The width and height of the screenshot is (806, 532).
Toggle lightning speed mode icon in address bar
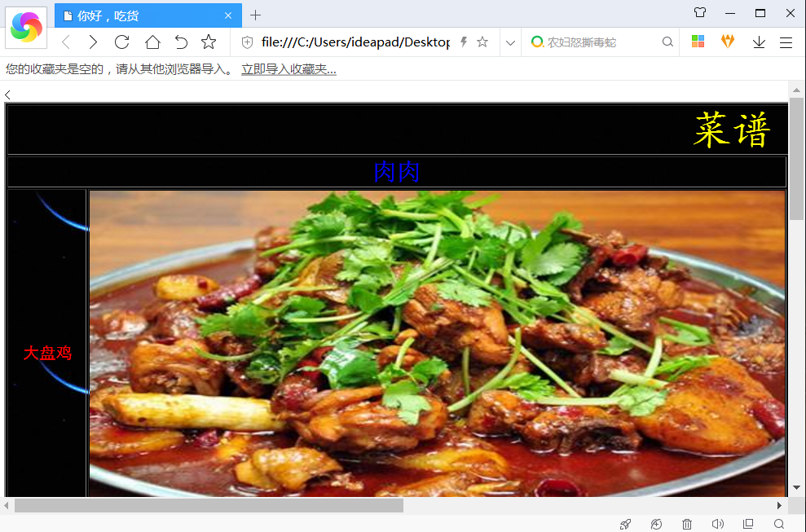pyautogui.click(x=464, y=42)
